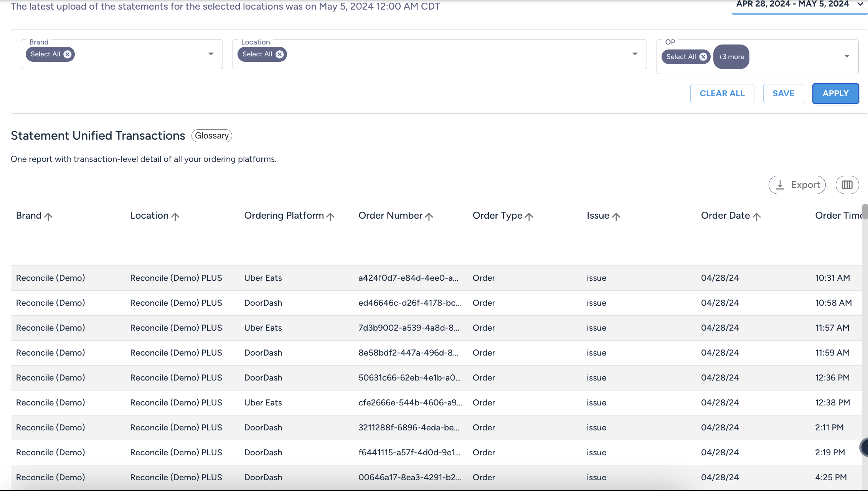Sort by Brand column arrow
The width and height of the screenshot is (868, 491).
[x=48, y=217]
